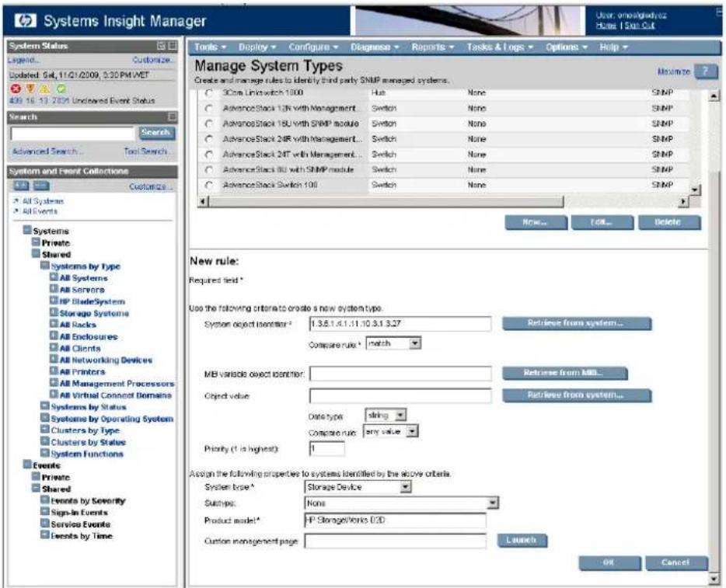
Task: Select radio for AdvanceStack 24R with Management
Action: point(209,139)
